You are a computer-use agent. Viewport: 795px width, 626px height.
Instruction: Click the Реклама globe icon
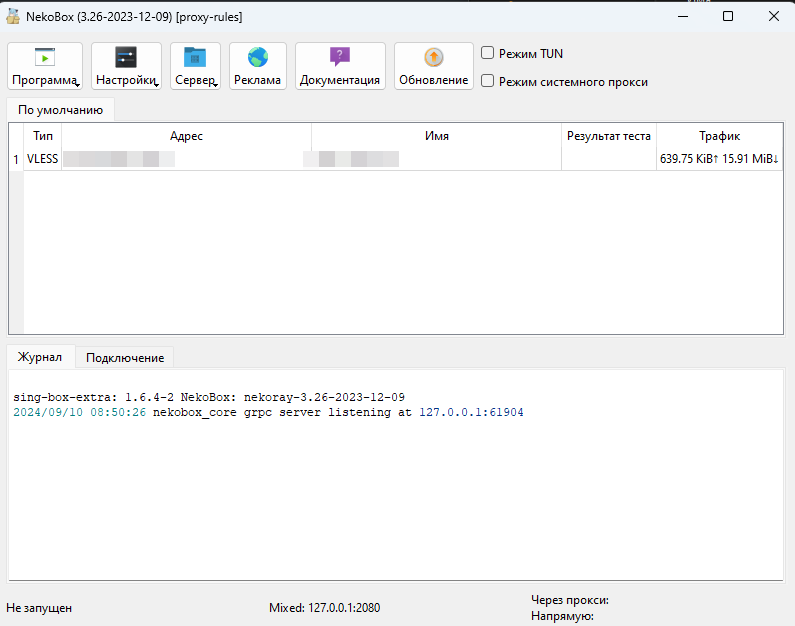(258, 58)
